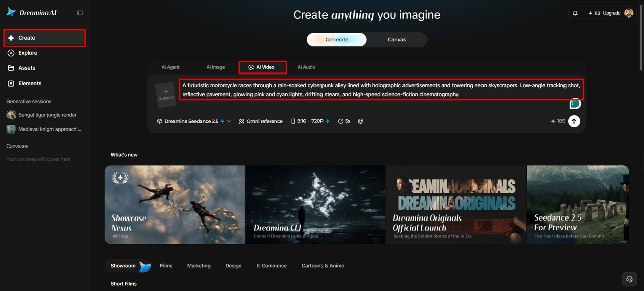The width and height of the screenshot is (644, 291).
Task: Open notifications via the bell icon
Action: click(x=575, y=13)
